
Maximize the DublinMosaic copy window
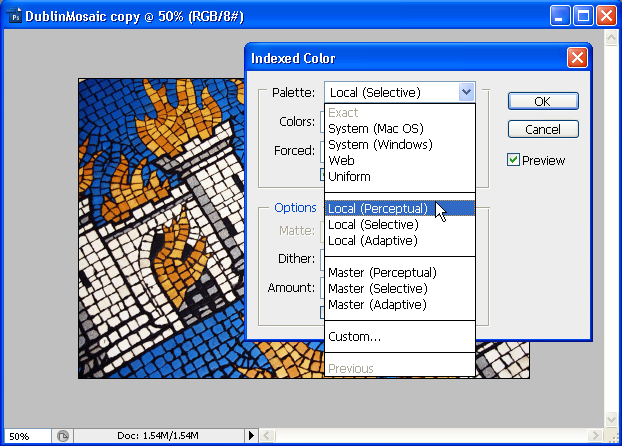coord(584,16)
